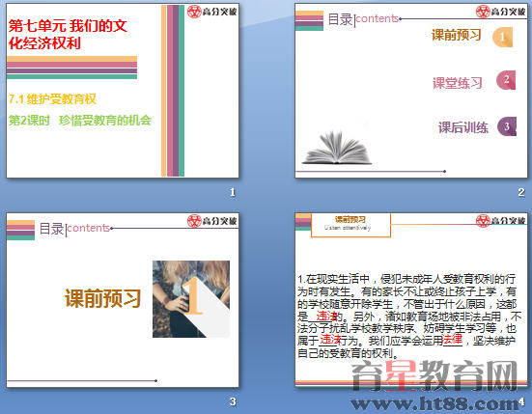Select slide 2 contents thumbnail
The height and width of the screenshot is (414, 532).
pyautogui.click(x=411, y=91)
